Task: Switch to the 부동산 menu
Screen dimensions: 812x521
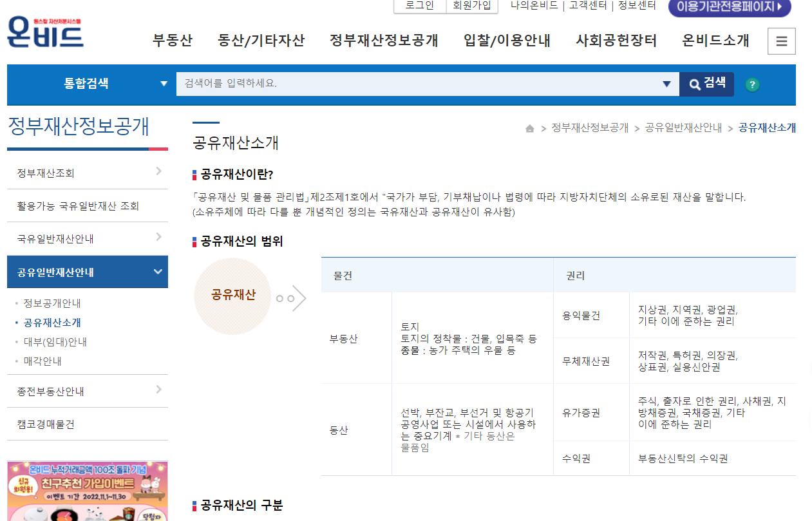Action: pyautogui.click(x=172, y=40)
